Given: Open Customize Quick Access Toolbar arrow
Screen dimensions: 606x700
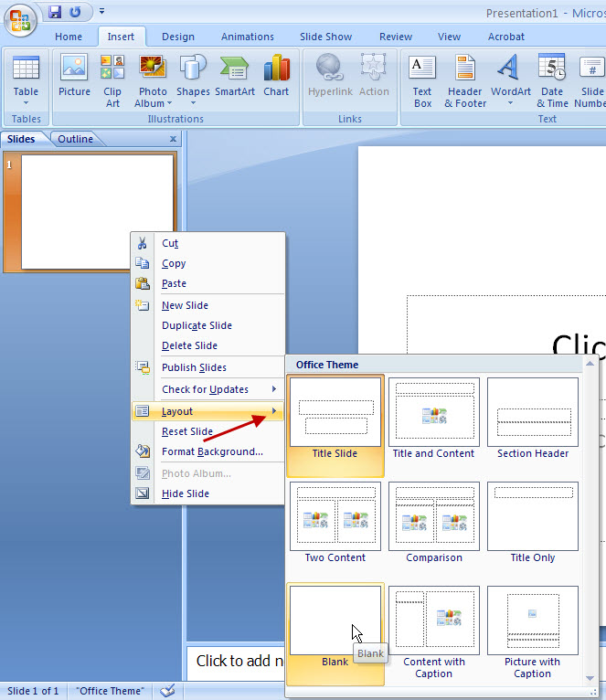Looking at the screenshot, I should point(101,11).
